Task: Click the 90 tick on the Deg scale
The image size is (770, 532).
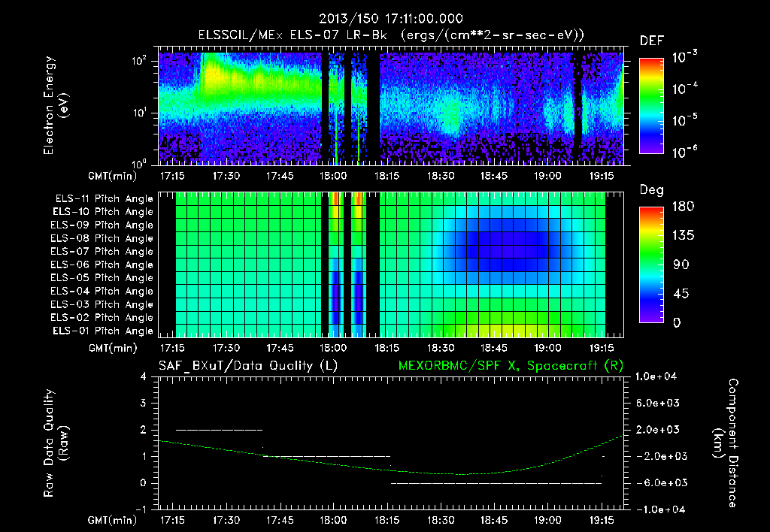Action: pos(680,264)
